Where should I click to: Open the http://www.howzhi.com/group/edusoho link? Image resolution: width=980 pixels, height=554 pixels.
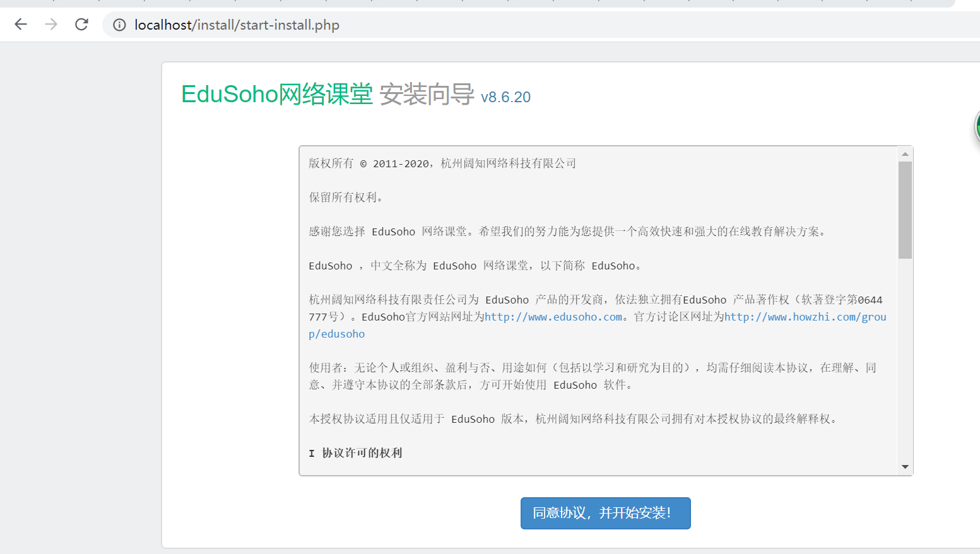pos(805,317)
